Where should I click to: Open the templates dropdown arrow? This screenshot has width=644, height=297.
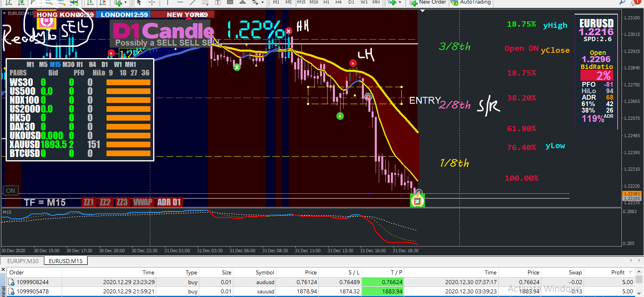pyautogui.click(x=399, y=2)
